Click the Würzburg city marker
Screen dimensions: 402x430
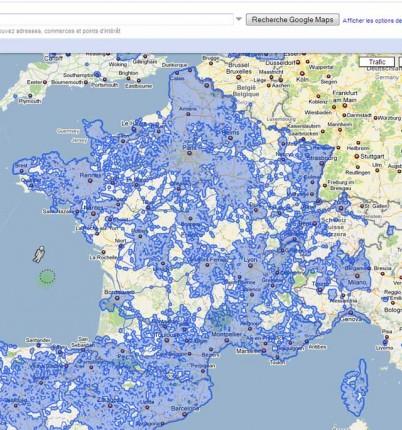click(x=375, y=118)
